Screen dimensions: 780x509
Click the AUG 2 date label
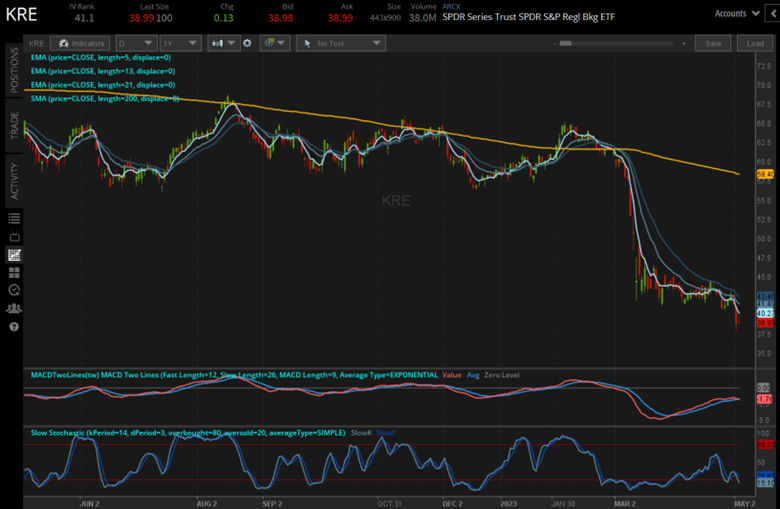click(x=206, y=504)
